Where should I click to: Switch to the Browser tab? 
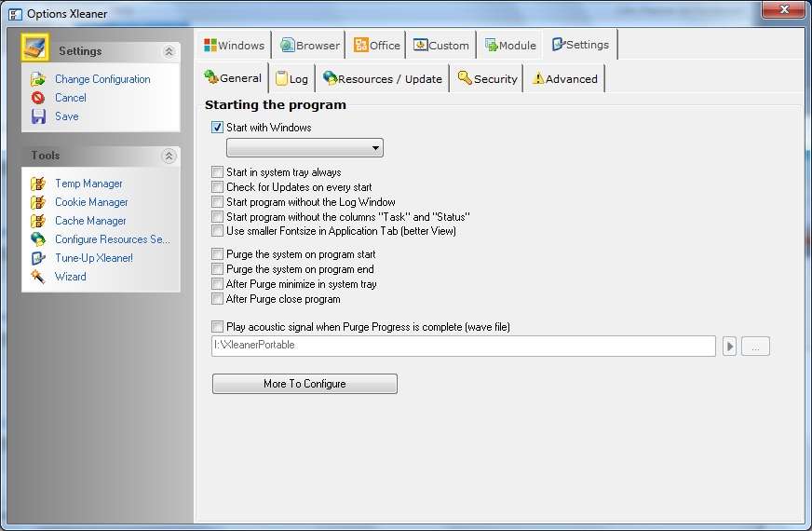(310, 46)
